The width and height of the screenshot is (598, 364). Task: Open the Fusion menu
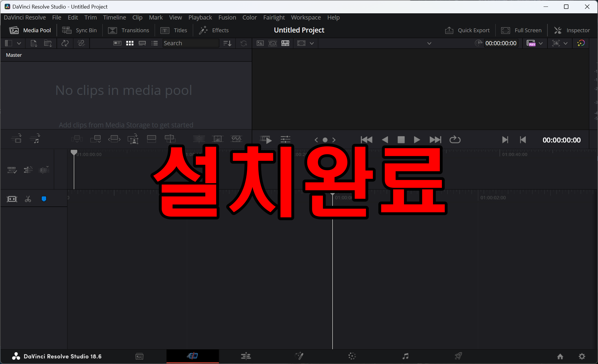click(x=227, y=17)
